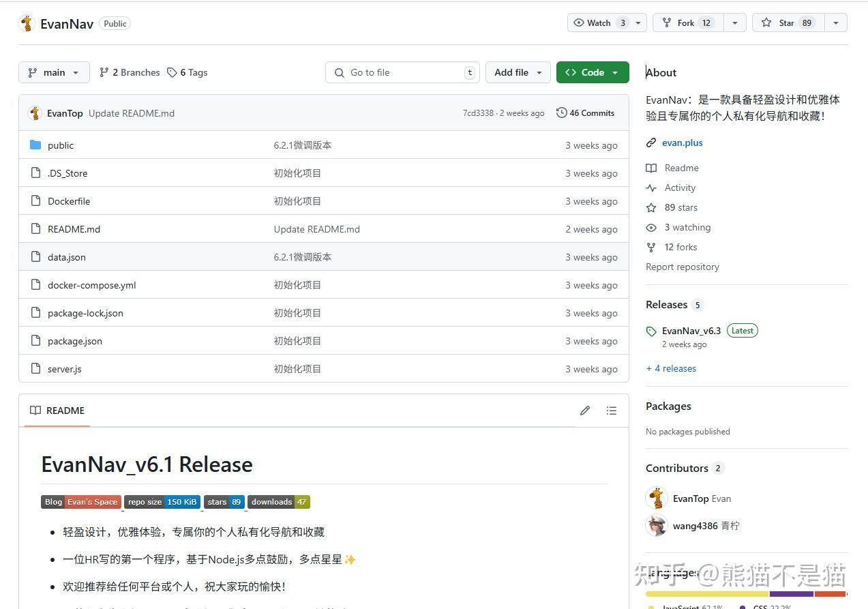
Task: Open the server.js file name
Action: tap(65, 369)
